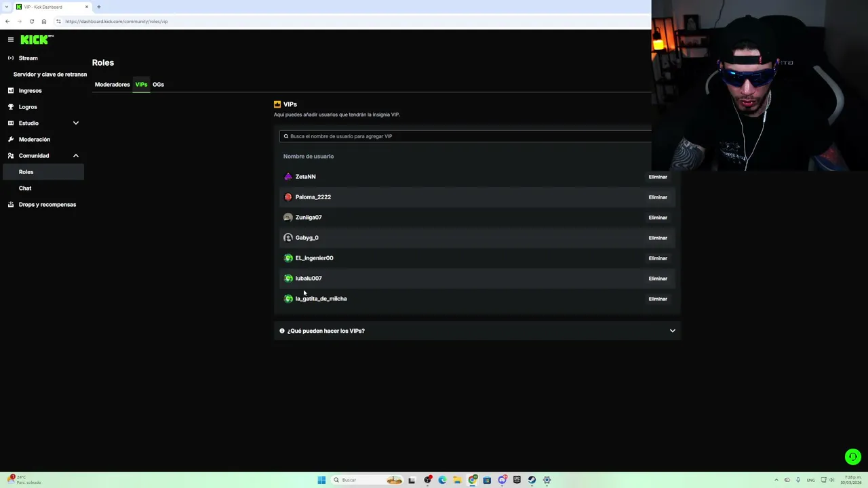868x488 pixels.
Task: Open Discord from the taskbar
Action: tap(502, 480)
